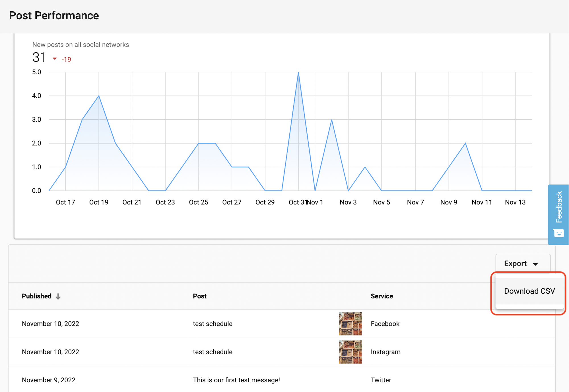Select the Facebook row's November 10, 2022 date

[x=51, y=324]
